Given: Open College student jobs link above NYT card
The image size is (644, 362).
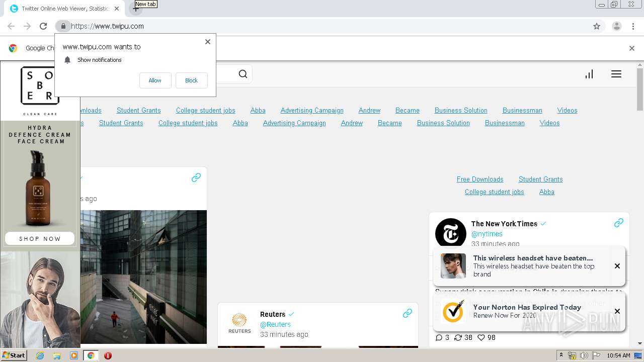Looking at the screenshot, I should click(x=495, y=192).
